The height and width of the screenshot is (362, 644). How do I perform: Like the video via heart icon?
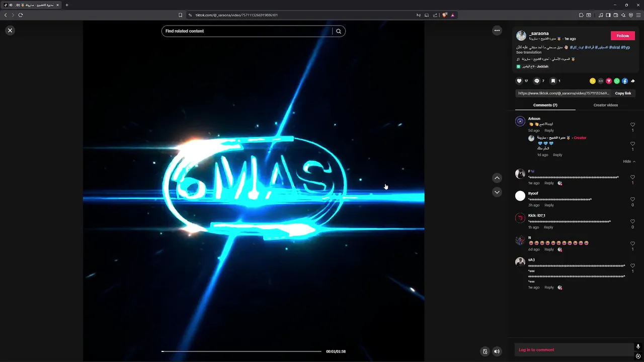519,81
